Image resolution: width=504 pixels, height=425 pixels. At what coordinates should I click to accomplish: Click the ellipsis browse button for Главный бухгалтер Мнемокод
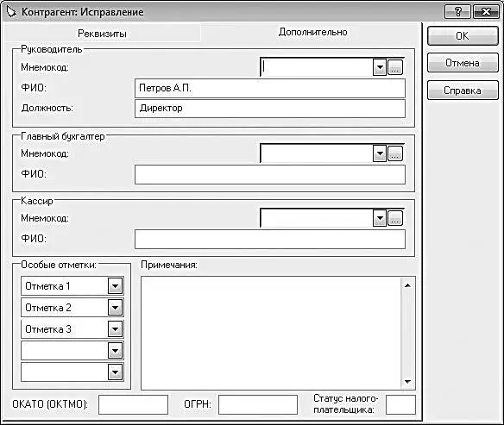coord(395,153)
